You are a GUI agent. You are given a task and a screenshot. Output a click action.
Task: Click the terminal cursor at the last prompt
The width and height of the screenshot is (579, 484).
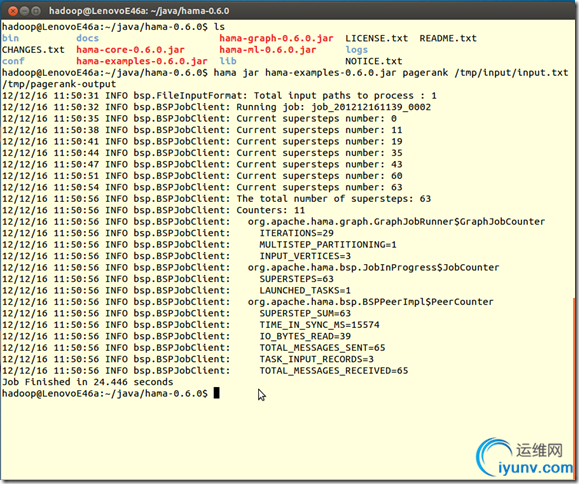(x=217, y=393)
